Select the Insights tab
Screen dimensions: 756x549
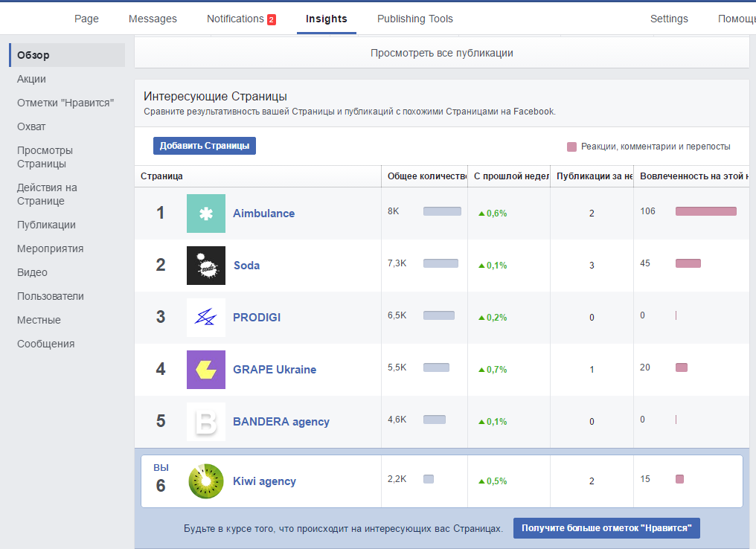(x=327, y=19)
